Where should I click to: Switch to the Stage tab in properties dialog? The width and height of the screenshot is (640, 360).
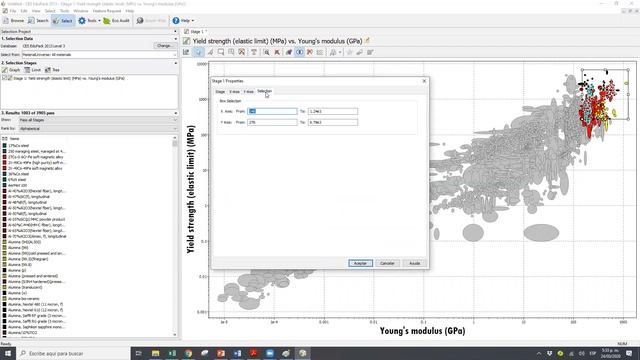(220, 91)
